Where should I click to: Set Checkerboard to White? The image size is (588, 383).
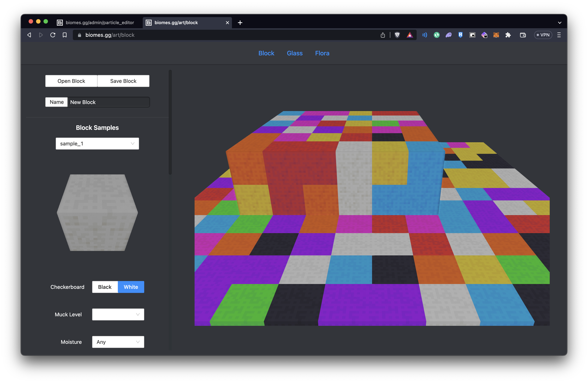131,287
